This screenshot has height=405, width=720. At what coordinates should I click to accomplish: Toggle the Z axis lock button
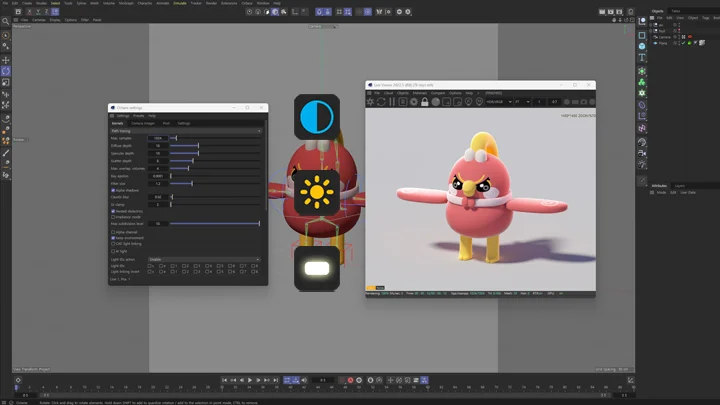[46, 11]
